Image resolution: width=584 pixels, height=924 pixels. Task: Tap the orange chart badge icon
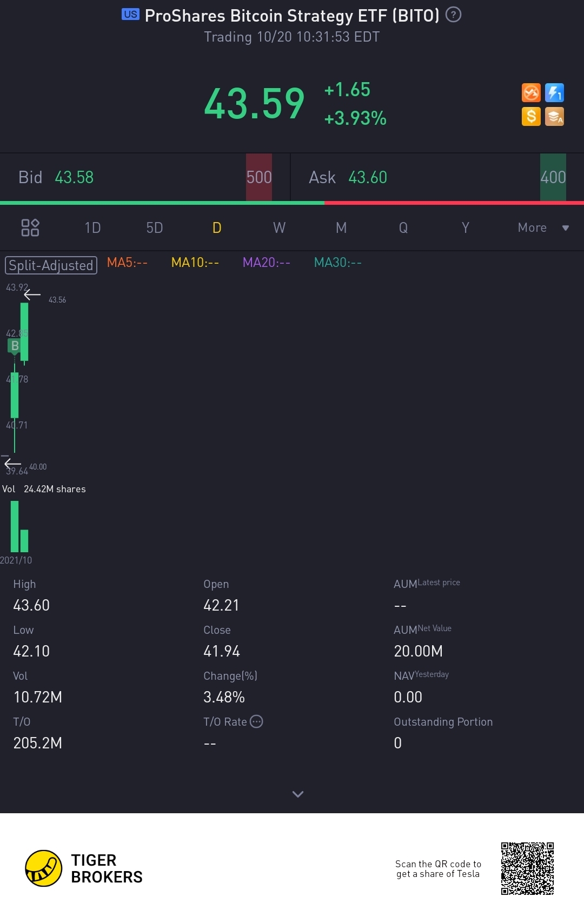point(531,93)
